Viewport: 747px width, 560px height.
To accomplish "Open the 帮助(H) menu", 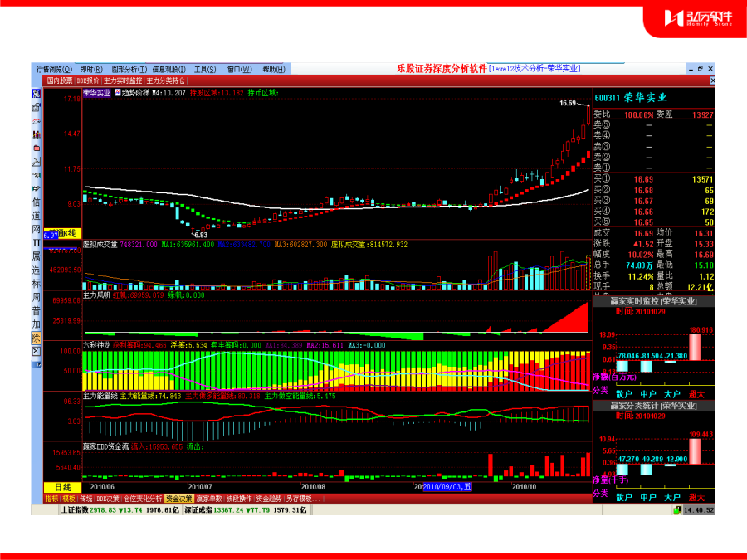I will 273,69.
